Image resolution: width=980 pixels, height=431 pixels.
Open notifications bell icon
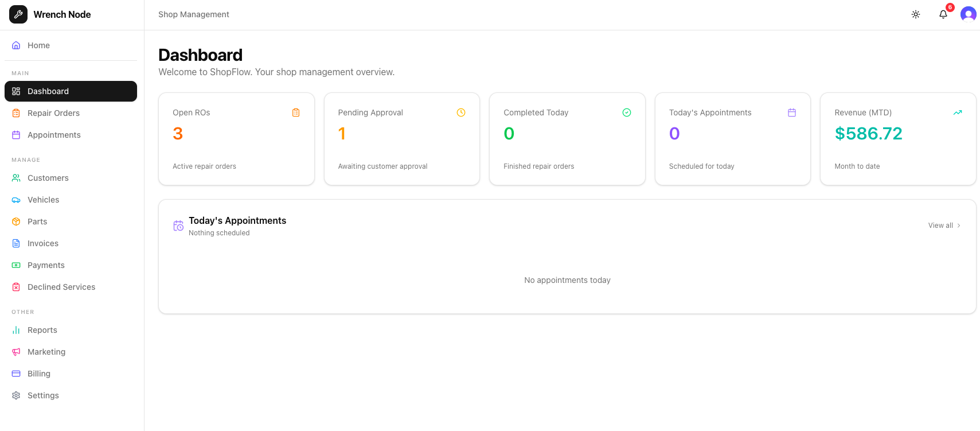(943, 14)
